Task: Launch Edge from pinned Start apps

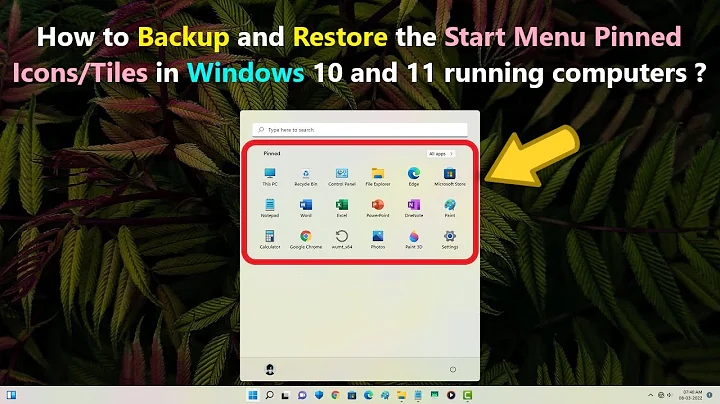Action: coord(414,177)
